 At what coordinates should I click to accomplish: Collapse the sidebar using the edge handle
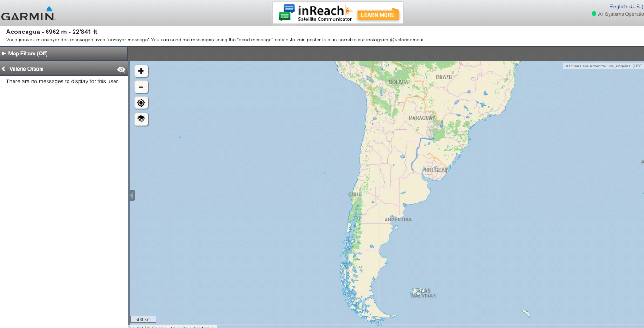coord(132,195)
